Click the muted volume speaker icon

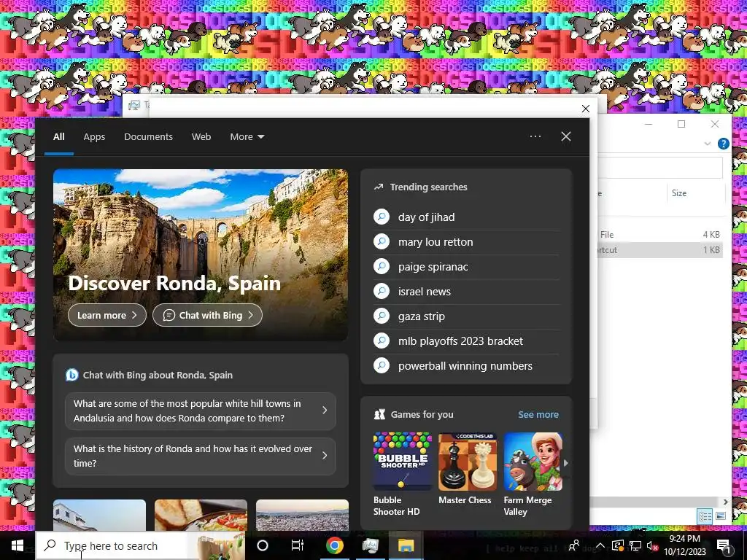(652, 545)
